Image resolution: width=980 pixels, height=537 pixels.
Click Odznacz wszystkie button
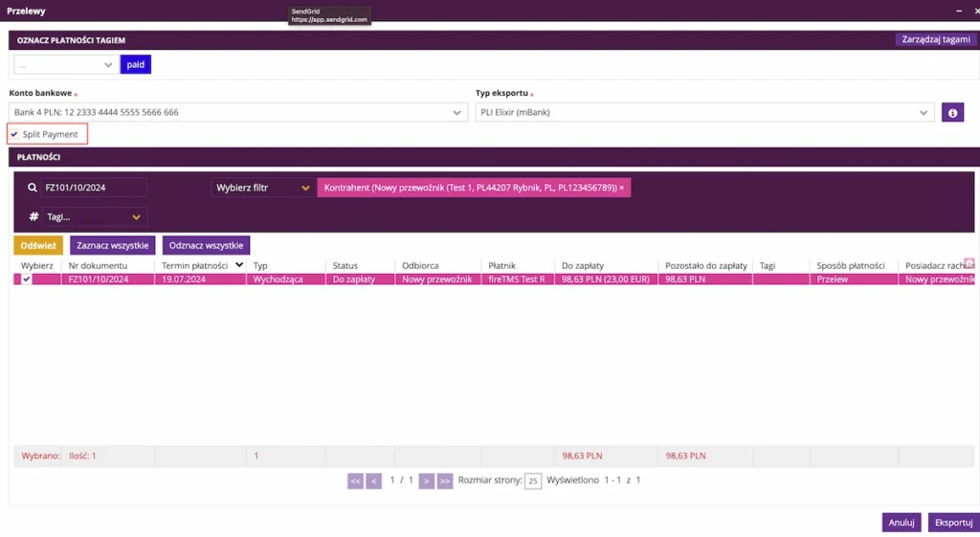click(206, 245)
